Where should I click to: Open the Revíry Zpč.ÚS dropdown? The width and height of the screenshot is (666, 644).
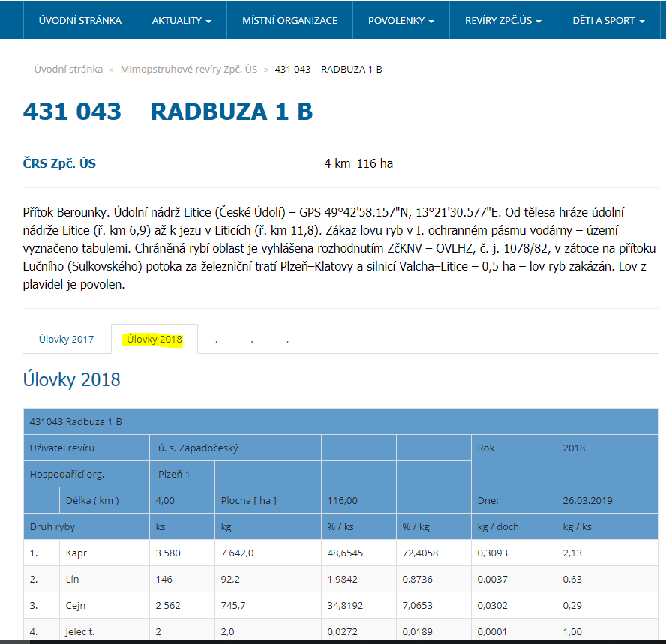click(502, 20)
